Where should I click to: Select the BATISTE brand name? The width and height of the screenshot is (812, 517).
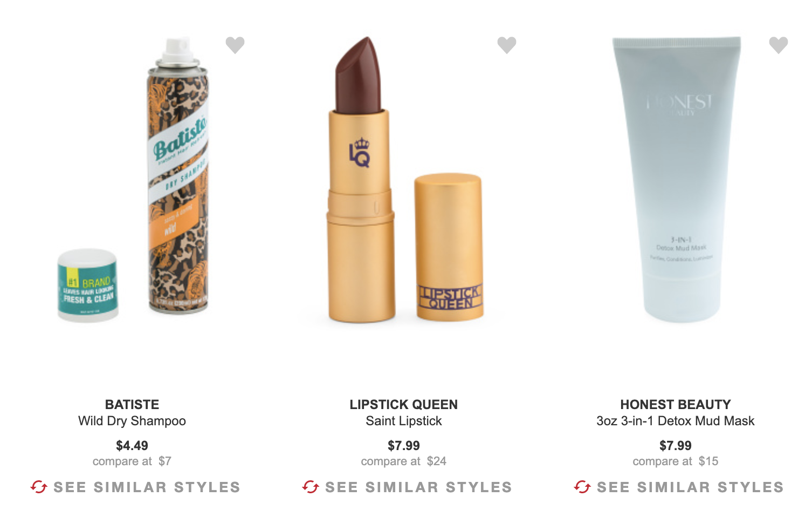(x=132, y=405)
